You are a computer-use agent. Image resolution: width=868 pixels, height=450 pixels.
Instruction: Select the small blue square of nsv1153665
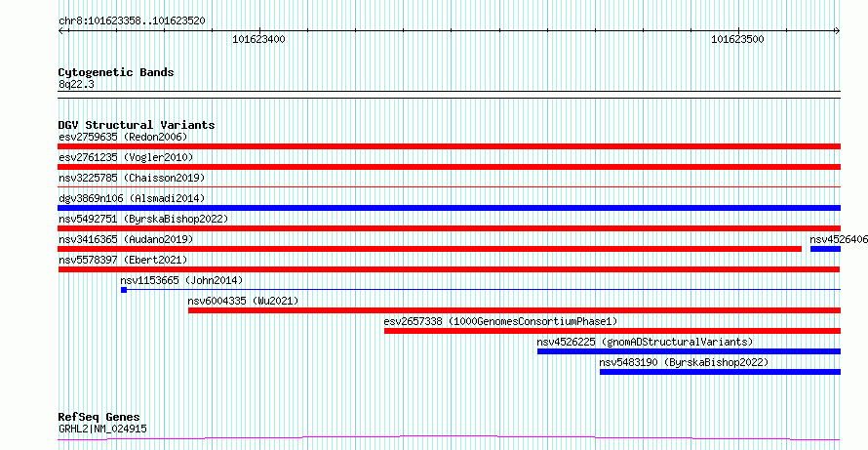pyautogui.click(x=124, y=290)
